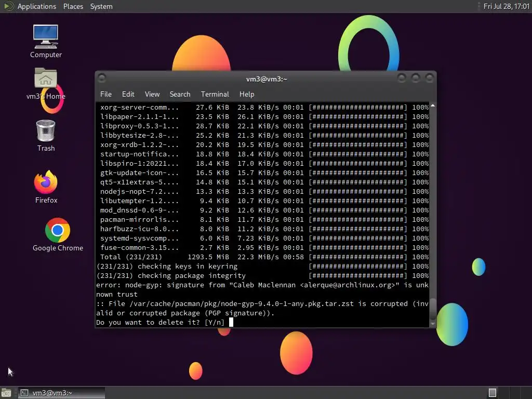Open the terminal View menu

(x=152, y=95)
